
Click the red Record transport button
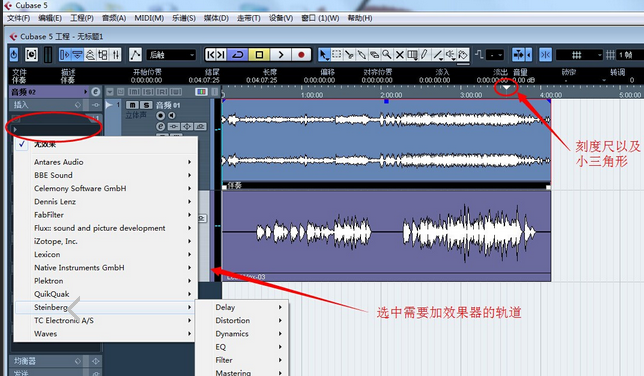click(301, 55)
